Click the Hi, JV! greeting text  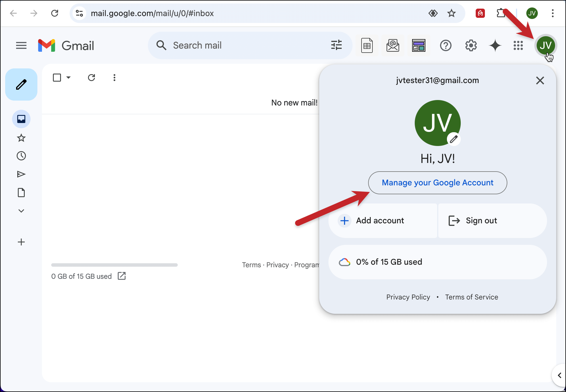(437, 159)
